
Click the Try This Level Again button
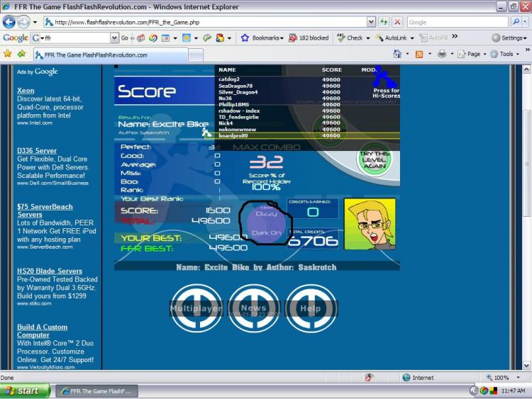[x=375, y=160]
